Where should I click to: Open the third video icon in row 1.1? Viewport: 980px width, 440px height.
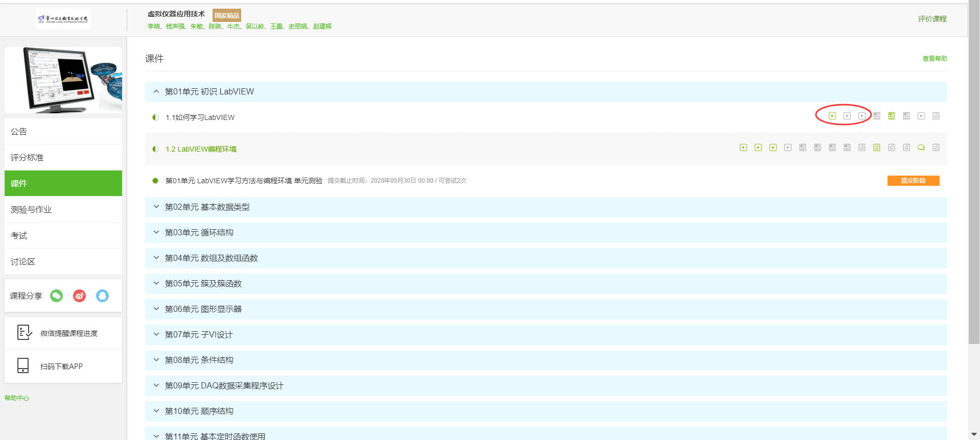(862, 116)
